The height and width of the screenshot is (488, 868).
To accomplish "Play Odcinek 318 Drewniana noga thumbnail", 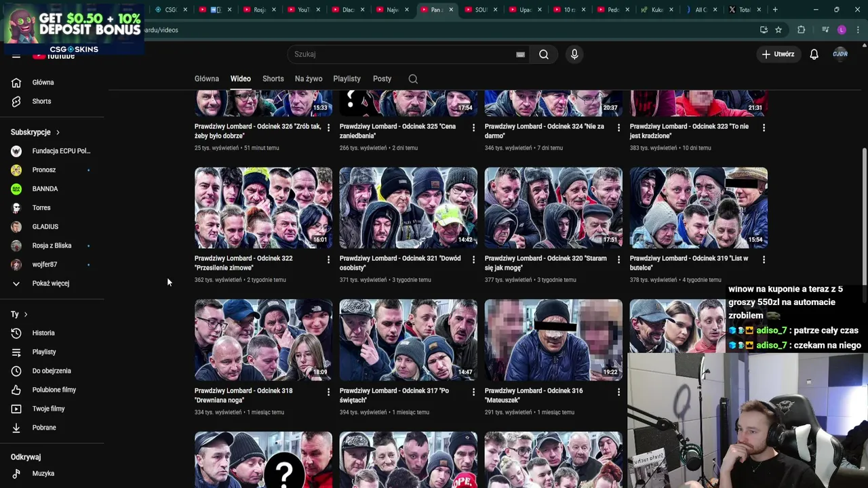I will 263,340.
